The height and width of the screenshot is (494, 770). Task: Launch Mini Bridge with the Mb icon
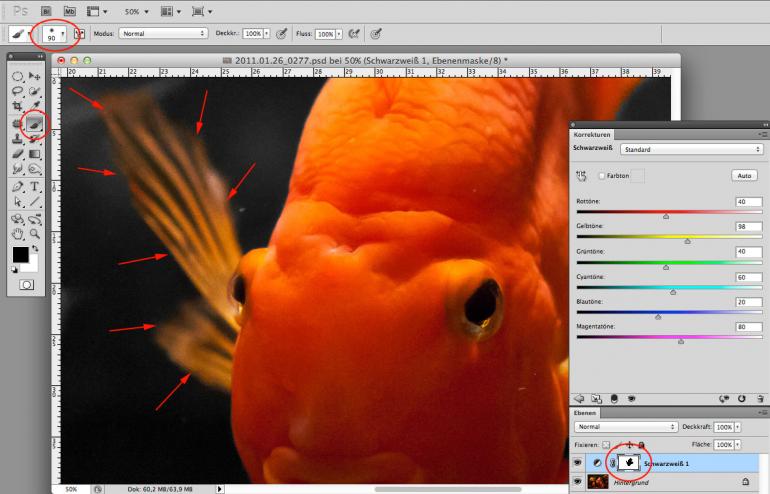point(70,11)
